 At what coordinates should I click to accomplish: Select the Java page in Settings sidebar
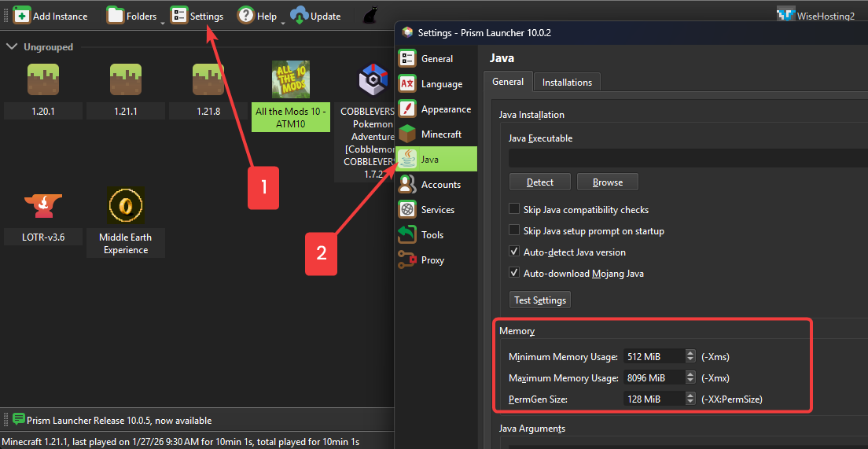click(x=436, y=160)
